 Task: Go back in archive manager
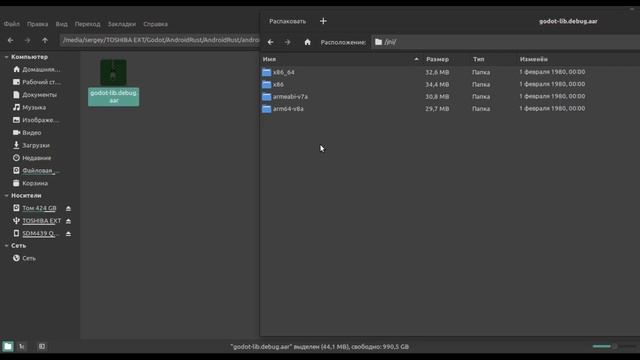pos(271,42)
